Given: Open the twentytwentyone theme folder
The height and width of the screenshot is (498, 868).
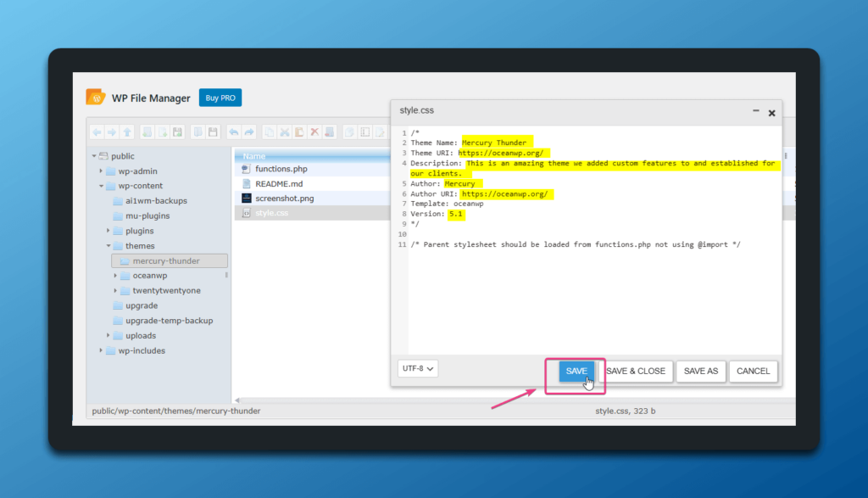Looking at the screenshot, I should tap(166, 290).
